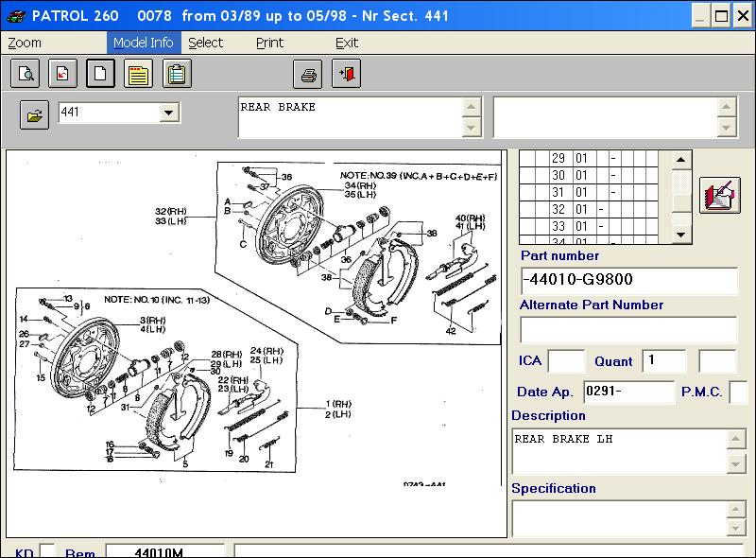756x558 pixels.
Task: Click the clipboard list toolbar icon
Action: [177, 74]
